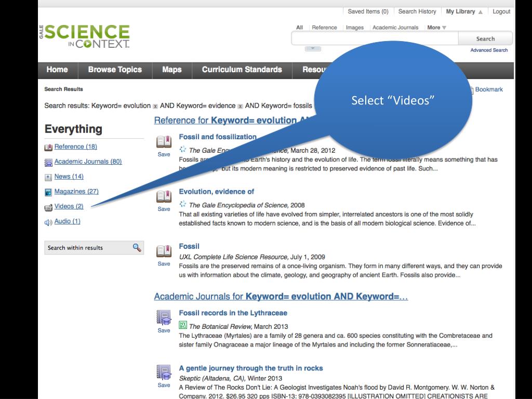
Task: Click the book icon beside the Fossil result
Action: click(x=164, y=251)
